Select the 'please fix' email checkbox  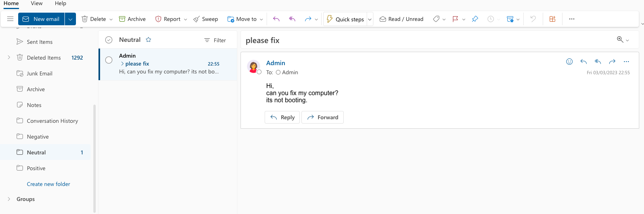109,60
